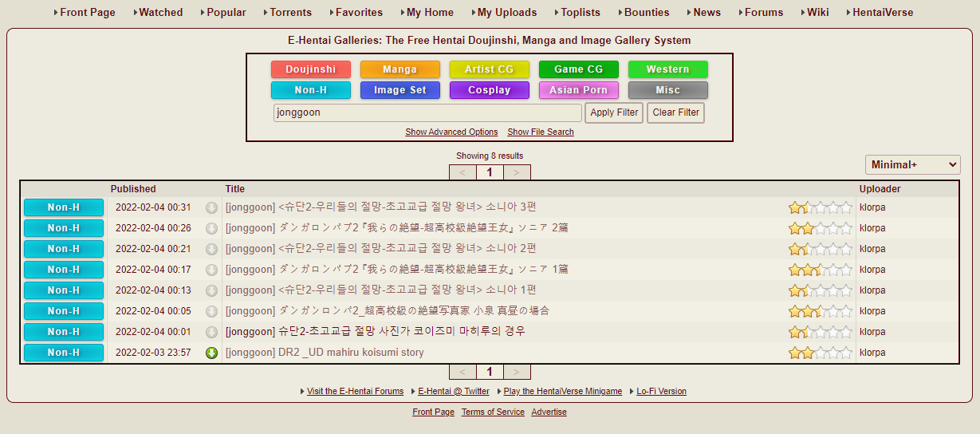Click the Apply Filter button
This screenshot has width=980, height=434.
(614, 112)
